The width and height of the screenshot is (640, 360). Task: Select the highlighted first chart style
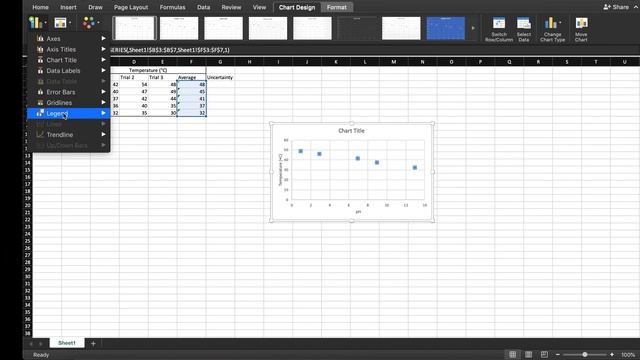tap(134, 28)
